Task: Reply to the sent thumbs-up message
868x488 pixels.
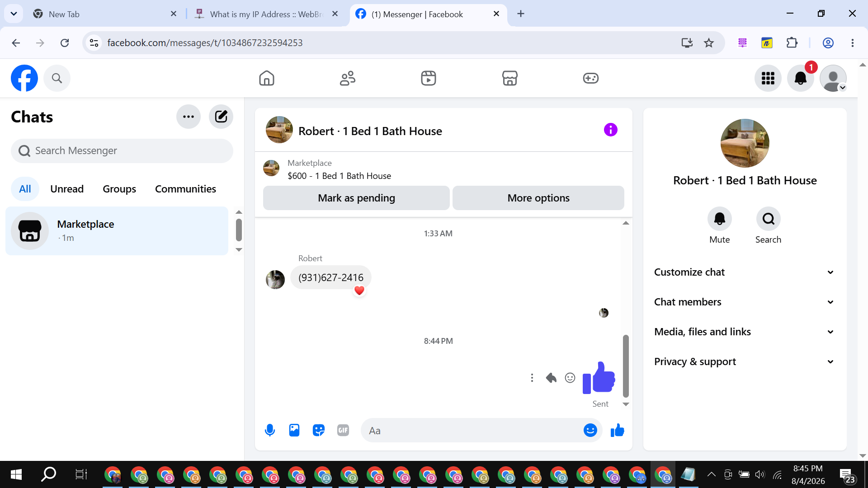Action: (x=551, y=378)
